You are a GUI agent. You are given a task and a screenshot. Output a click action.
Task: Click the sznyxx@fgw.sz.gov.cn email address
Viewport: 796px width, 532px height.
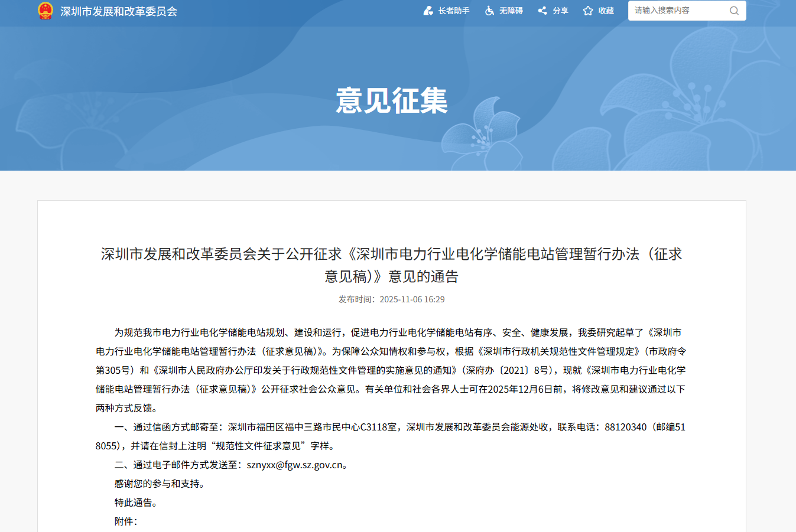[x=295, y=465]
